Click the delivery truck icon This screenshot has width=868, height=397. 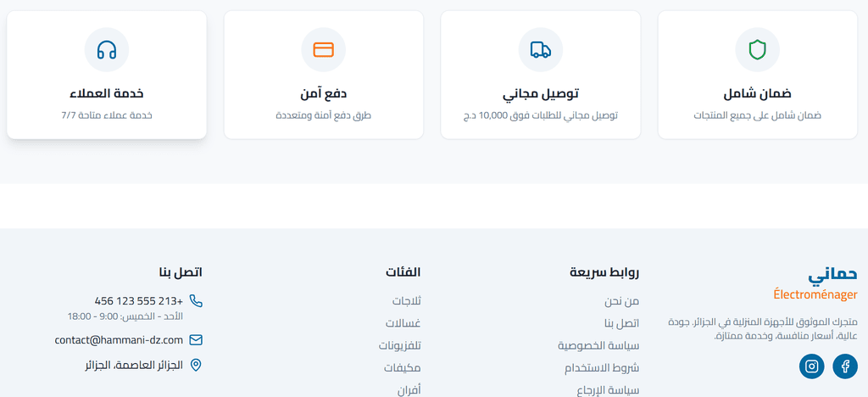pos(541,50)
